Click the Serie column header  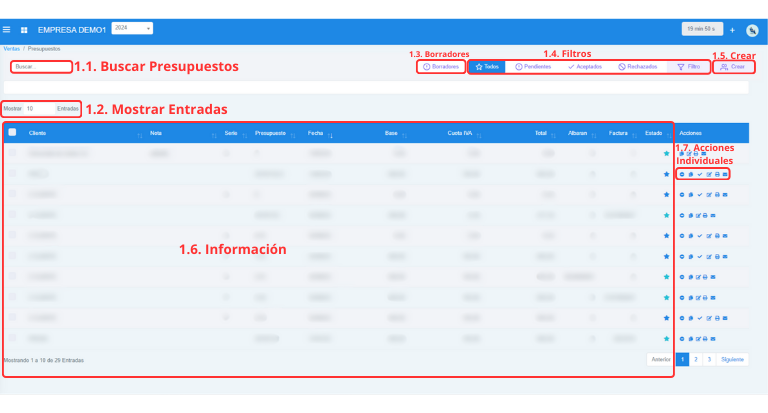coord(231,133)
